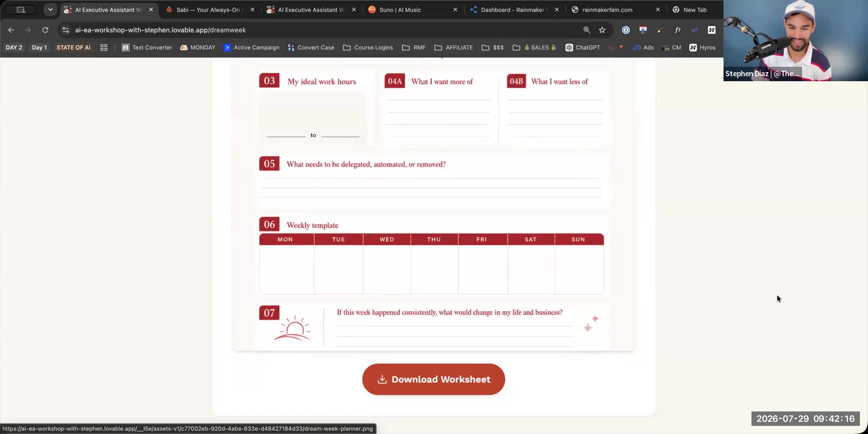The image size is (868, 434).
Task: Switch to the Sabi — Your Always-On tab
Action: (210, 9)
